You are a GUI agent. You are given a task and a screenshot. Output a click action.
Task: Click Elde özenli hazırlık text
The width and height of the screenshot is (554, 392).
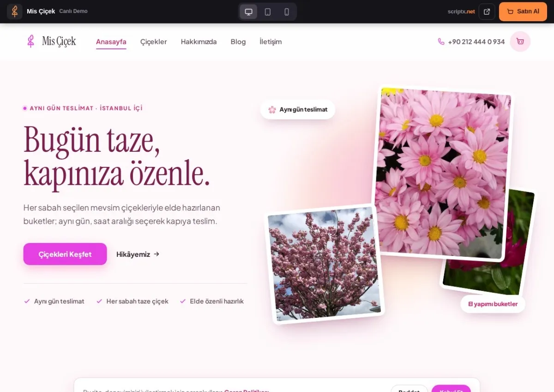point(217,301)
